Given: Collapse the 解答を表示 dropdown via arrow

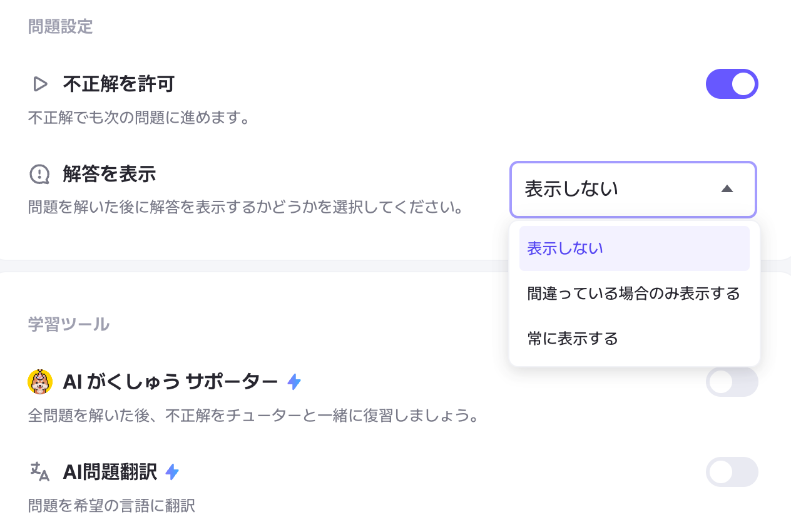Looking at the screenshot, I should (727, 188).
